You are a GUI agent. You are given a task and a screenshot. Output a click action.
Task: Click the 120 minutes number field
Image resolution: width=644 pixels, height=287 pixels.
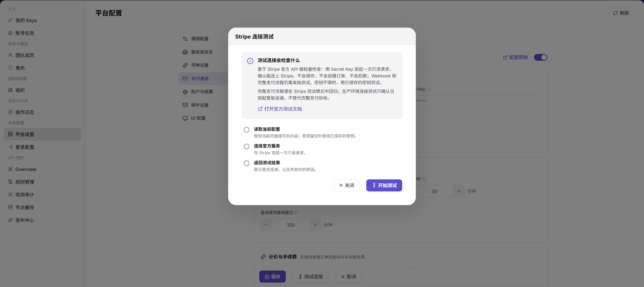click(291, 225)
